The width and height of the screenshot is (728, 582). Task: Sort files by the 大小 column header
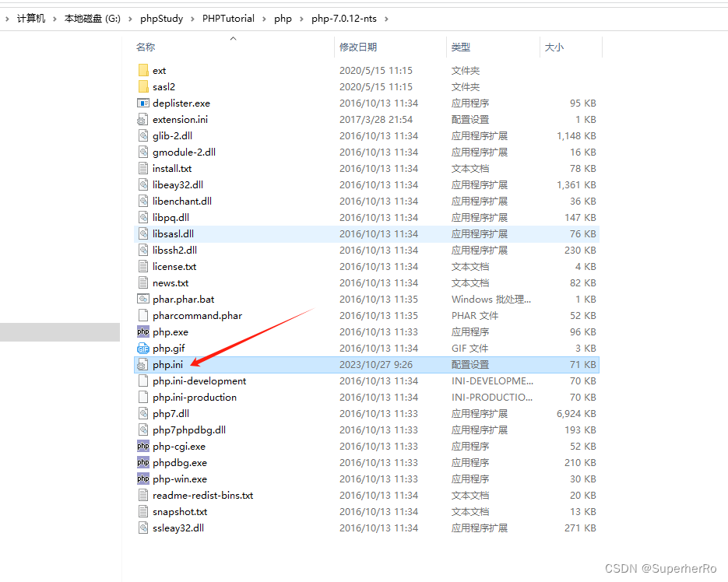click(554, 47)
